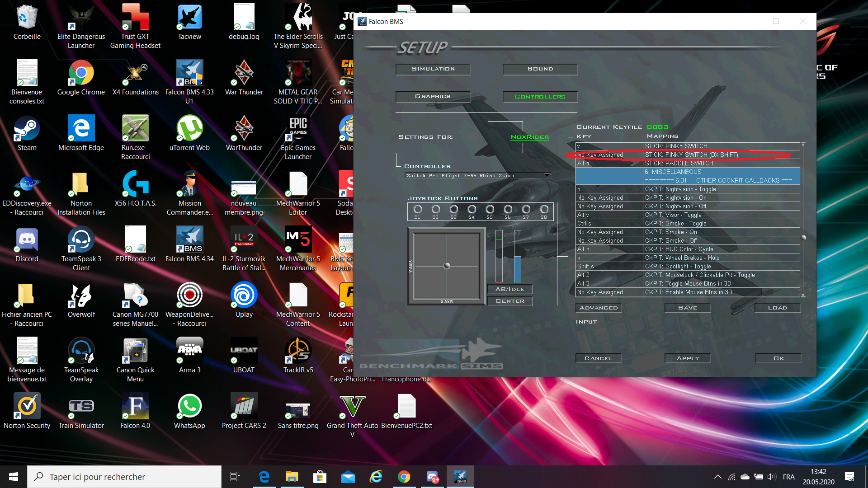
Task: Open the Sound setup tab
Action: pos(540,69)
